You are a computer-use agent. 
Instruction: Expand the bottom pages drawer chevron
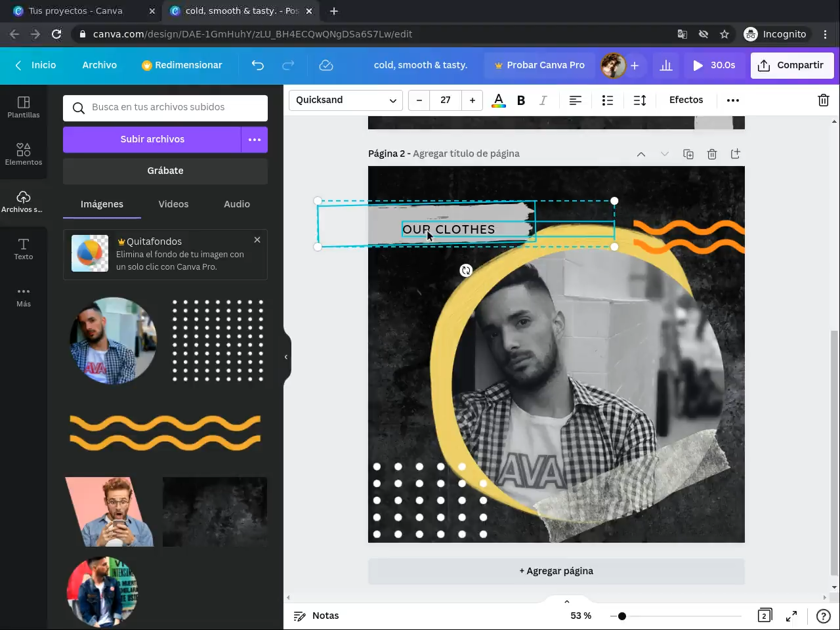(567, 601)
